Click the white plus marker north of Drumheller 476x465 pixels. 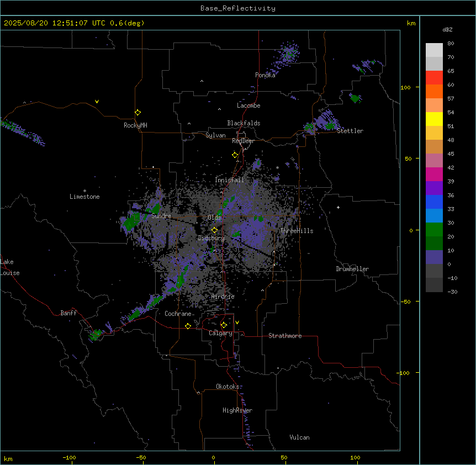click(x=338, y=207)
